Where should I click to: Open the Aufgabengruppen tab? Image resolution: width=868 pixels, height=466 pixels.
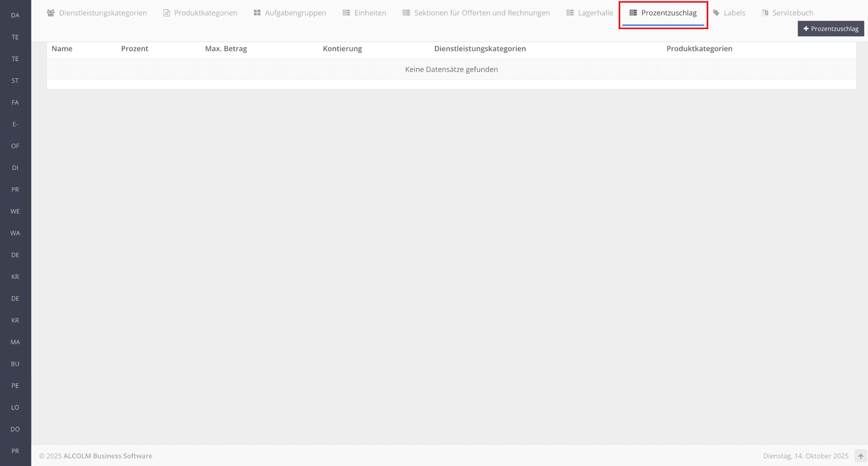[290, 13]
